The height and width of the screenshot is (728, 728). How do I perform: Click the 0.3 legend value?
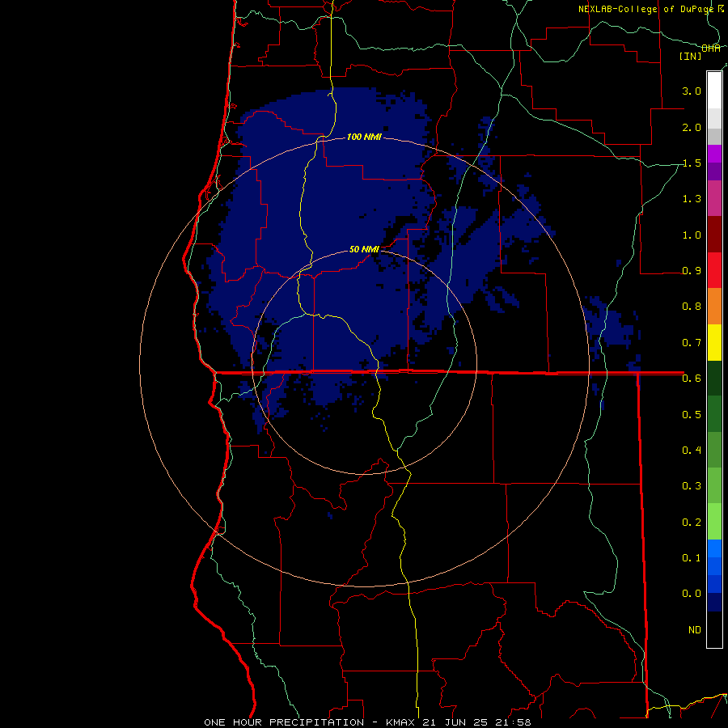(x=692, y=486)
